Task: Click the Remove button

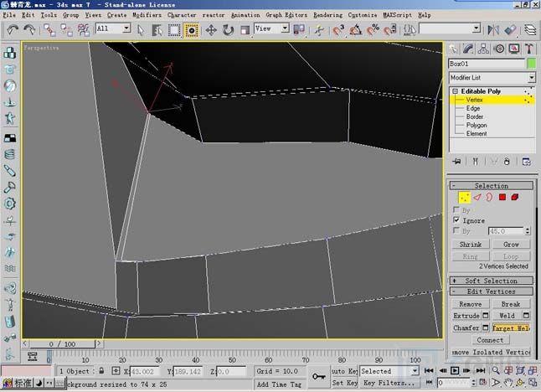Action: 471,304
